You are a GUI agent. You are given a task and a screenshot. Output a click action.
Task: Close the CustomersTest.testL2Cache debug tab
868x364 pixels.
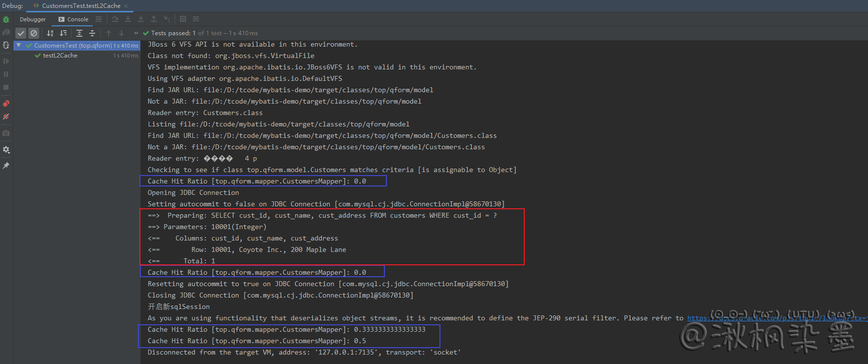(126, 6)
